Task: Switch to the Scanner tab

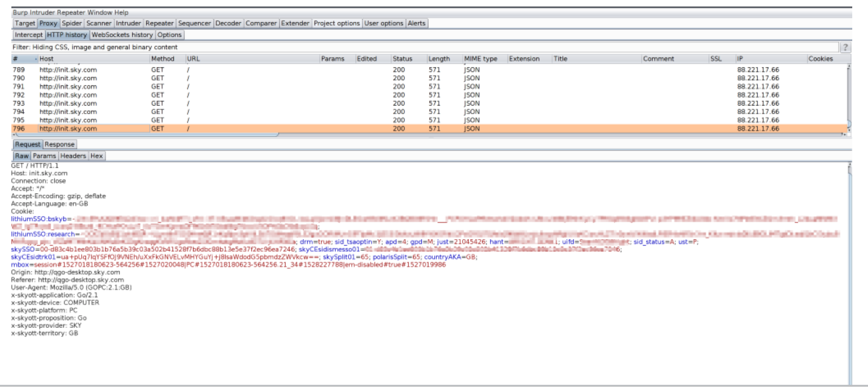Action: coord(99,23)
